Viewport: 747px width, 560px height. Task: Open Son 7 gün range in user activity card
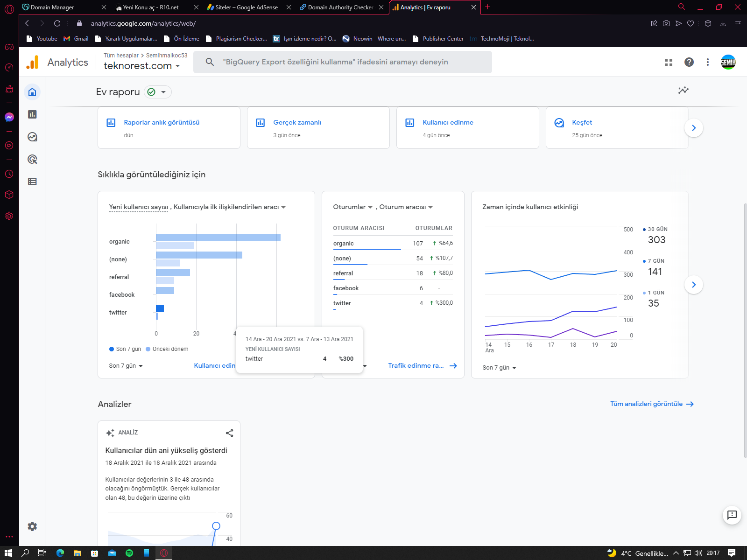(x=500, y=368)
